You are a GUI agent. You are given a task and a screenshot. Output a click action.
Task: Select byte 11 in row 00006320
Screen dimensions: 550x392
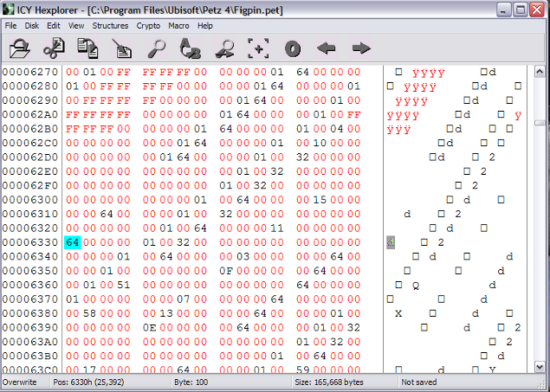point(277,228)
